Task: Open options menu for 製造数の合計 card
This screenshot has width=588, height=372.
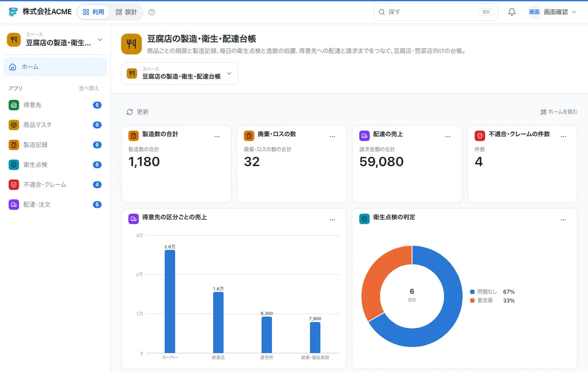Action: coord(217,136)
